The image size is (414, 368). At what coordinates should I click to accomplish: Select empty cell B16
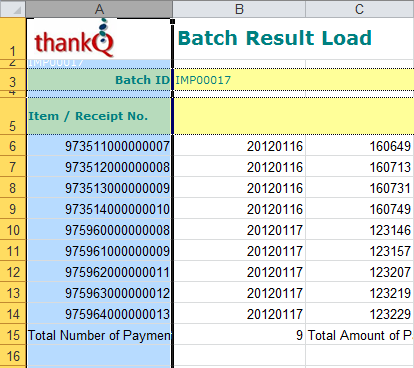pyautogui.click(x=239, y=356)
